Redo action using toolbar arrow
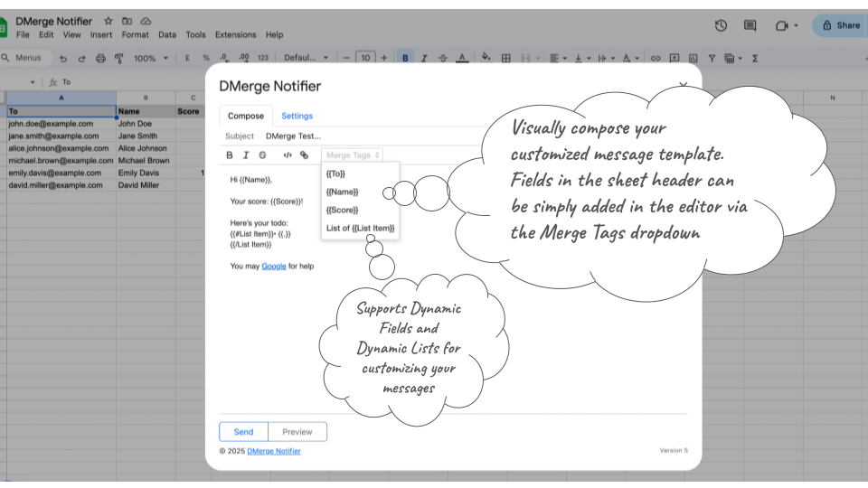 pyautogui.click(x=82, y=58)
